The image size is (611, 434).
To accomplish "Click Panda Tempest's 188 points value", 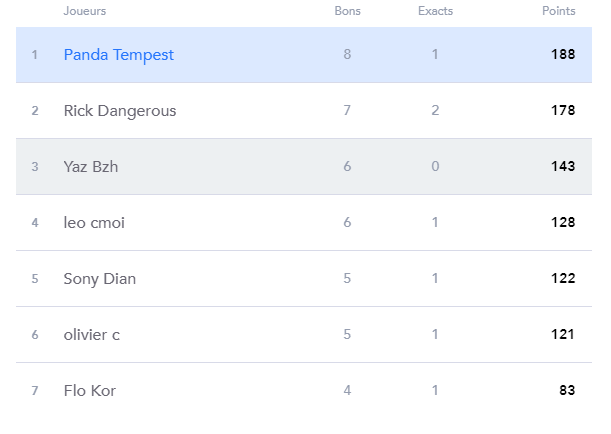I will pyautogui.click(x=563, y=55).
